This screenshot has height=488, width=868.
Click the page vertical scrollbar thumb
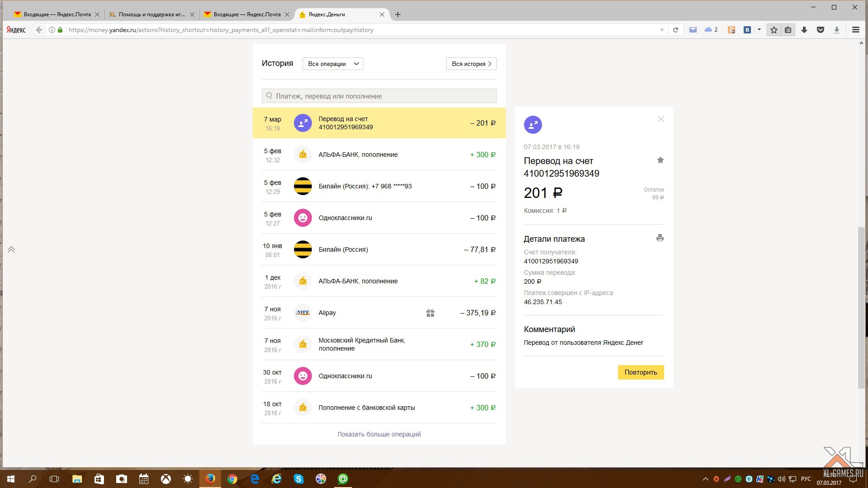[861, 307]
